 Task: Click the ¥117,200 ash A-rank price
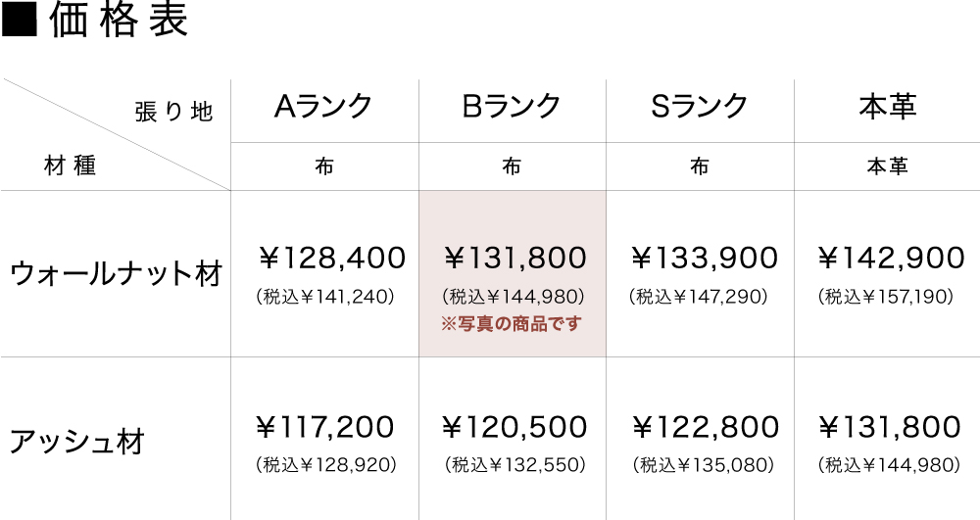[324, 427]
